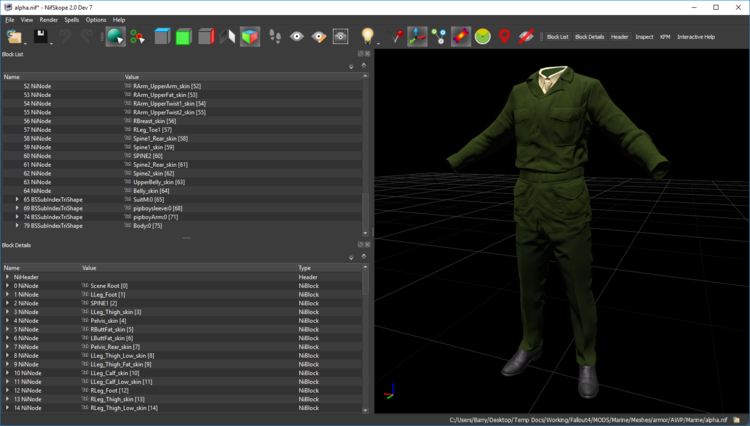Open the Spells menu
750x426 pixels.
coord(71,20)
